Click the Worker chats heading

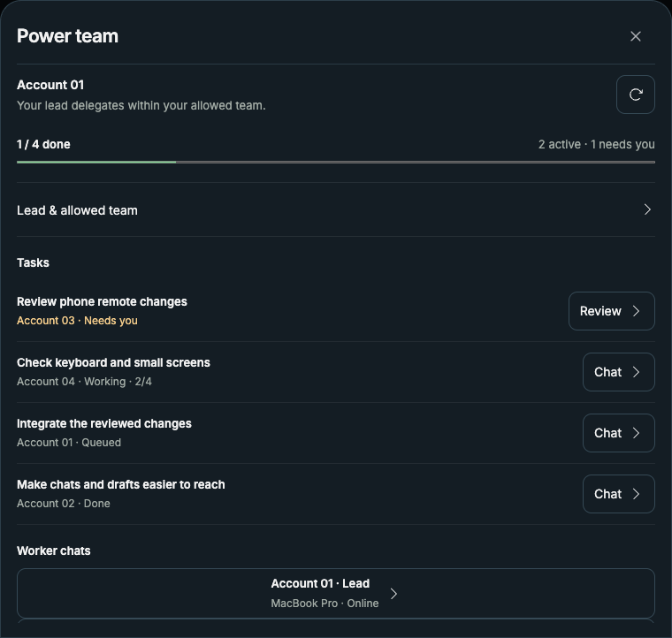point(54,551)
